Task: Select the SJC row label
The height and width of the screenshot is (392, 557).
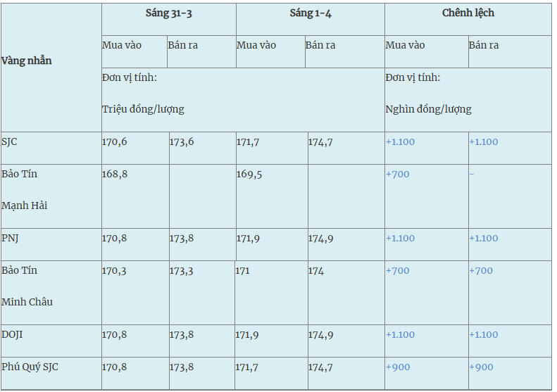Action: (x=10, y=142)
